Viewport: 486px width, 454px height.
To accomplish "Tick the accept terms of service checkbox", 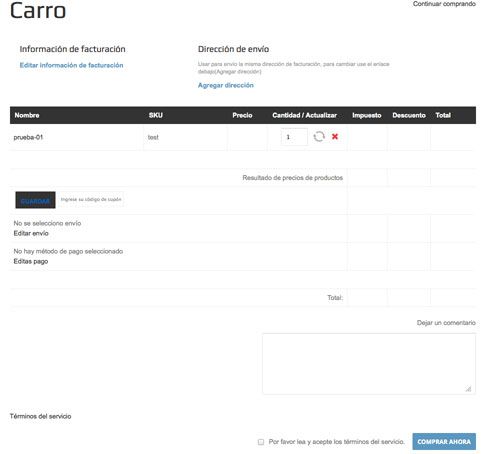I will 261,442.
